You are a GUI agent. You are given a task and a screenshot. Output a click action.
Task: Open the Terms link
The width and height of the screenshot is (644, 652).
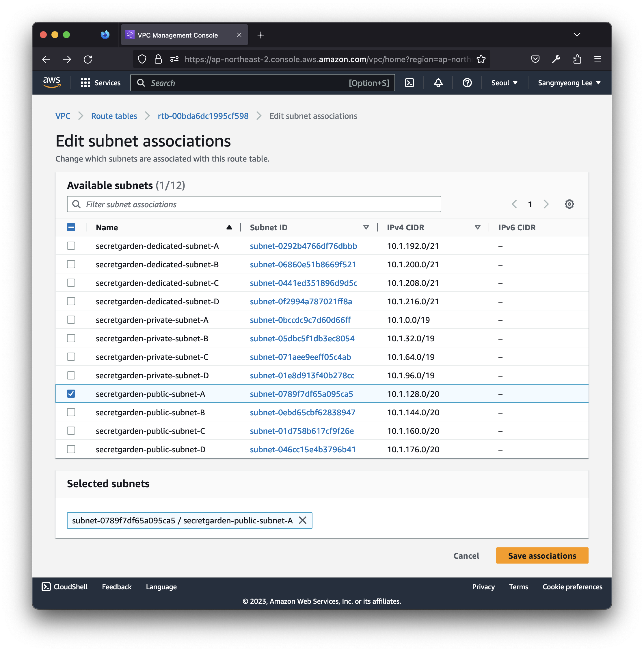519,587
